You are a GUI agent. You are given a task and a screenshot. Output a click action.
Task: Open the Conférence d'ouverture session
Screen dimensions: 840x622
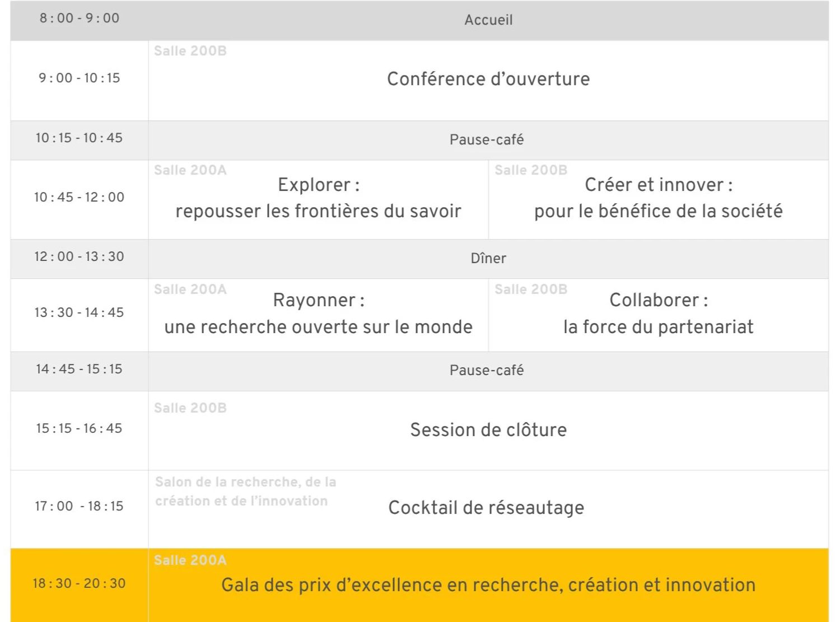(488, 79)
